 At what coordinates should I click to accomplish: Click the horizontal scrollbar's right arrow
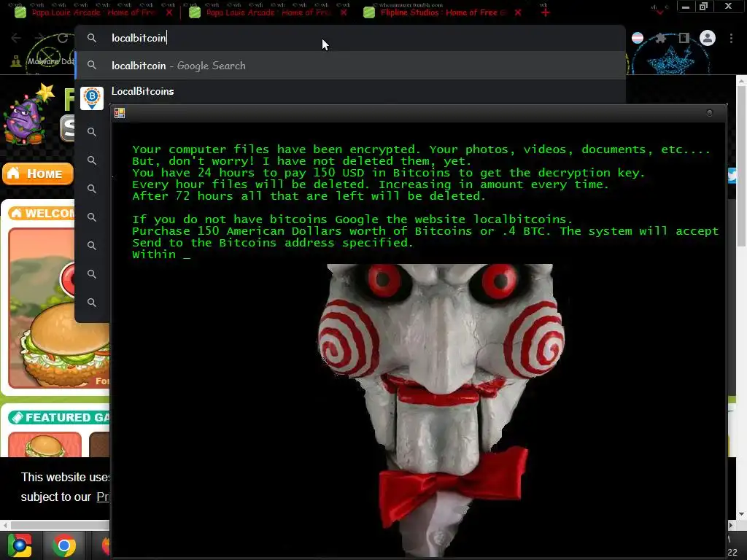[732, 525]
